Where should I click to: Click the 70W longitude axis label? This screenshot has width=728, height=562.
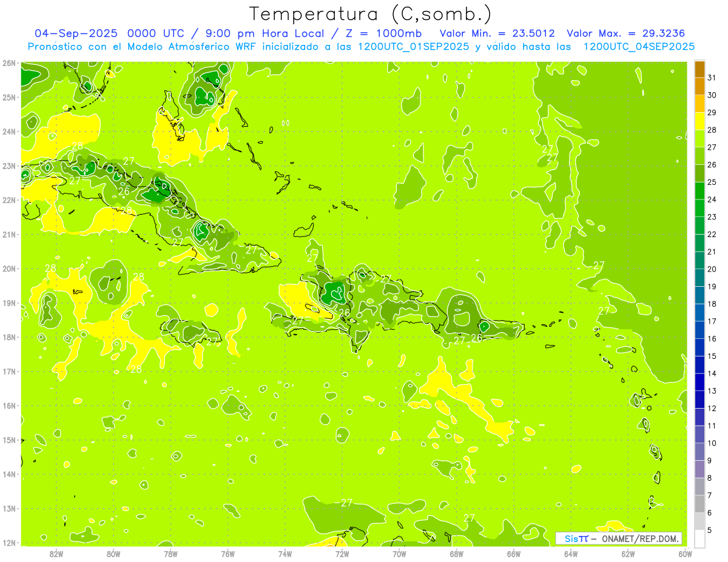(399, 554)
